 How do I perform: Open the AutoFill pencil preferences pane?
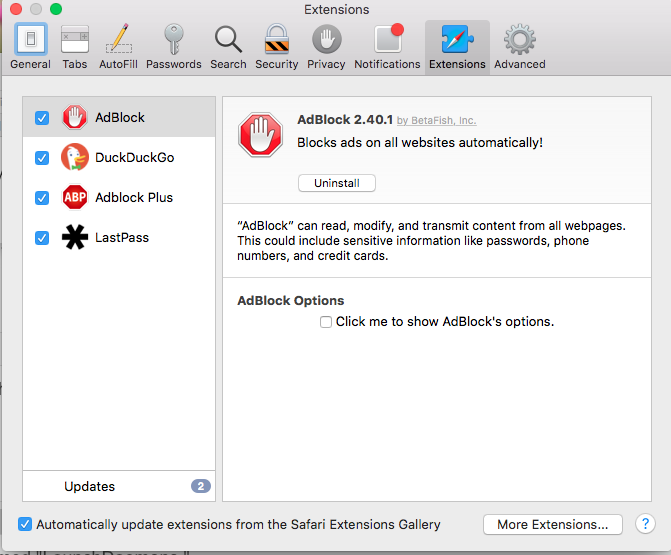[119, 47]
